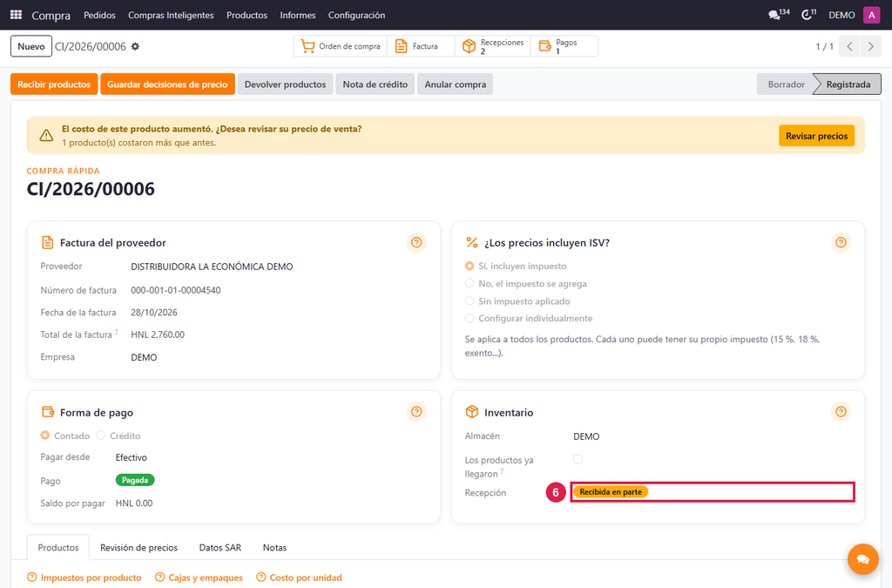Viewport: 892px width, 588px height.
Task: Click Revisar precios button
Action: pyautogui.click(x=816, y=136)
